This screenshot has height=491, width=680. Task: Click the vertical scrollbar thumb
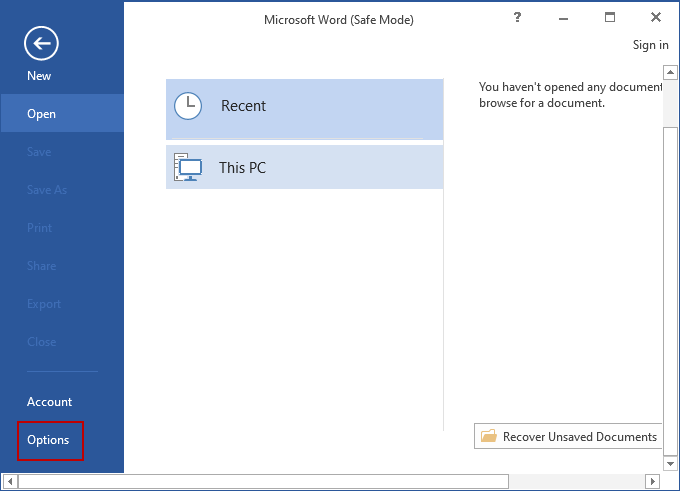click(670, 291)
